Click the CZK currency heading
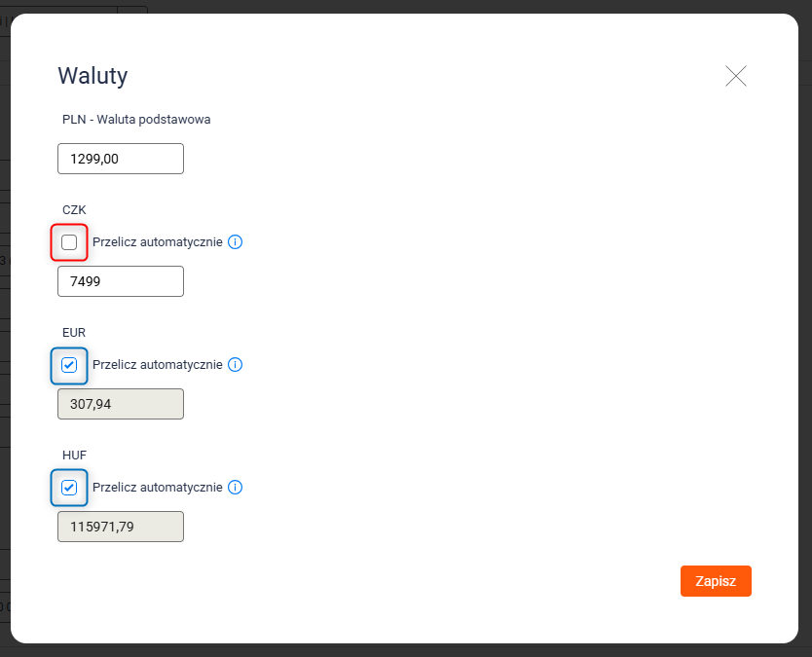The width and height of the screenshot is (812, 657). (75, 209)
